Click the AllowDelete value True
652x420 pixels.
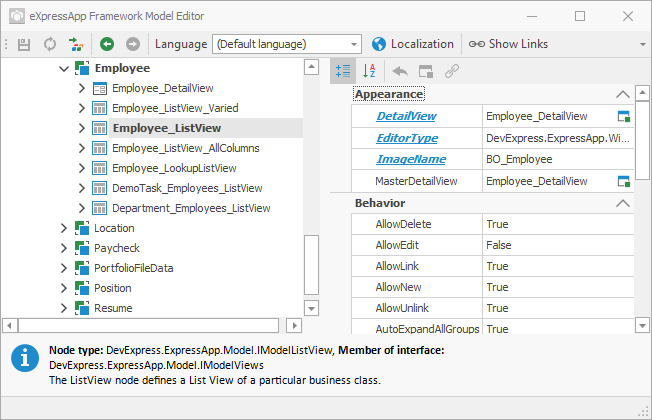[x=497, y=224]
